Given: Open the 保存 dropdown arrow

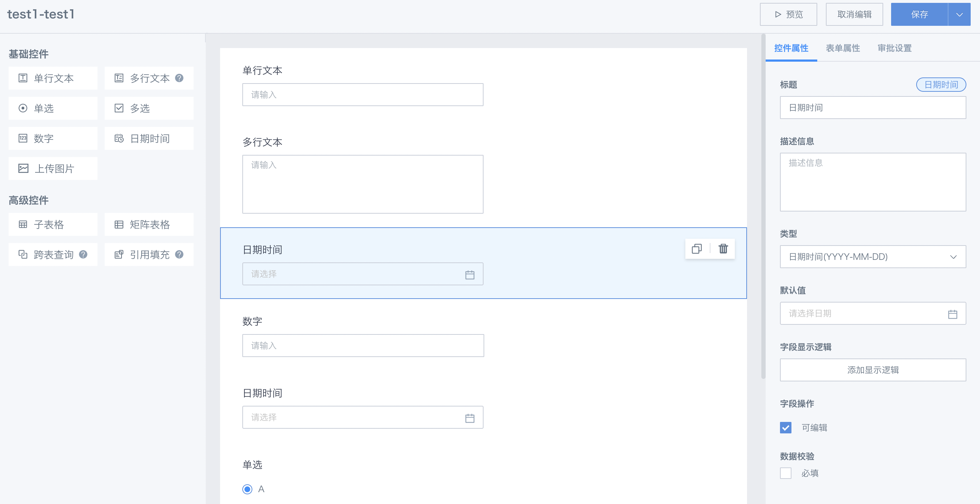Looking at the screenshot, I should [x=959, y=14].
